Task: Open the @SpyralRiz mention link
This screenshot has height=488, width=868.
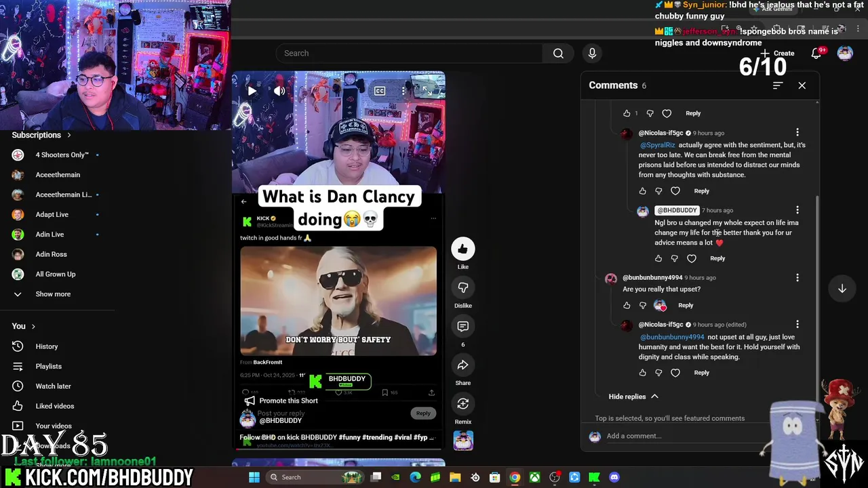Action: pos(657,145)
